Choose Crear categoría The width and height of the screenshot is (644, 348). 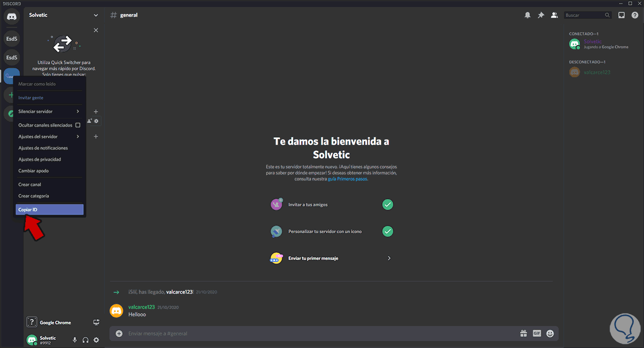(x=49, y=196)
